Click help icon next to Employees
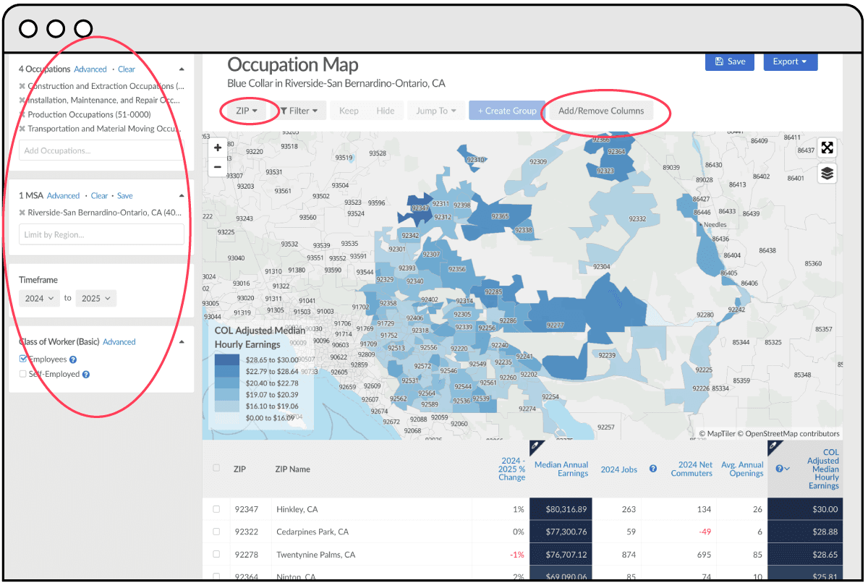Image resolution: width=868 pixels, height=588 pixels. (x=73, y=359)
